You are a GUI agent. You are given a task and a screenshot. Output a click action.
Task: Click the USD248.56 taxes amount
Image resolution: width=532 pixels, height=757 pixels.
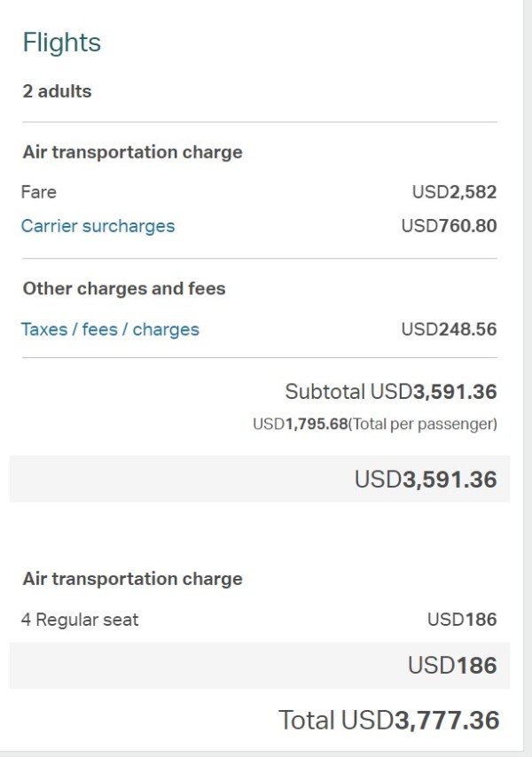click(449, 329)
